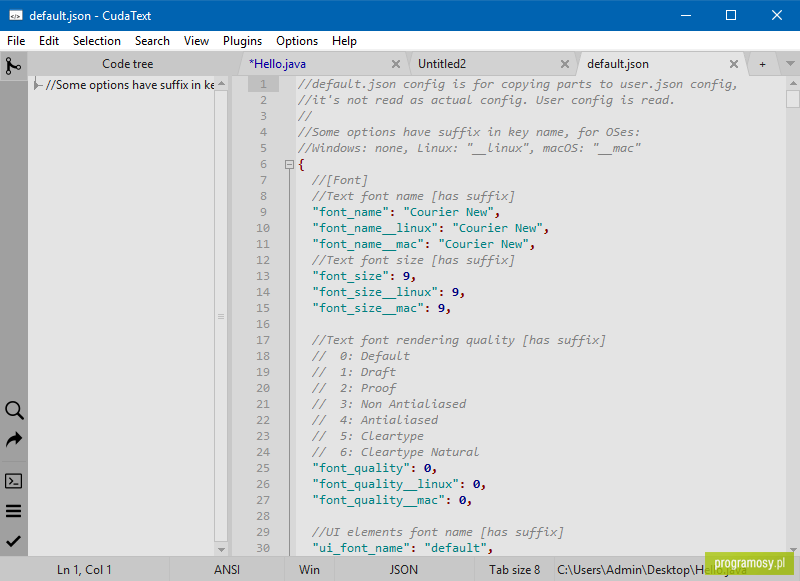Open the Find panel magnifier icon

[x=14, y=410]
